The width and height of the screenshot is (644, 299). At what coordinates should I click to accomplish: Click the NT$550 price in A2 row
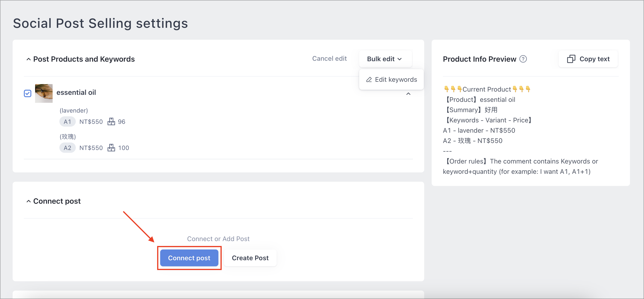pos(91,148)
